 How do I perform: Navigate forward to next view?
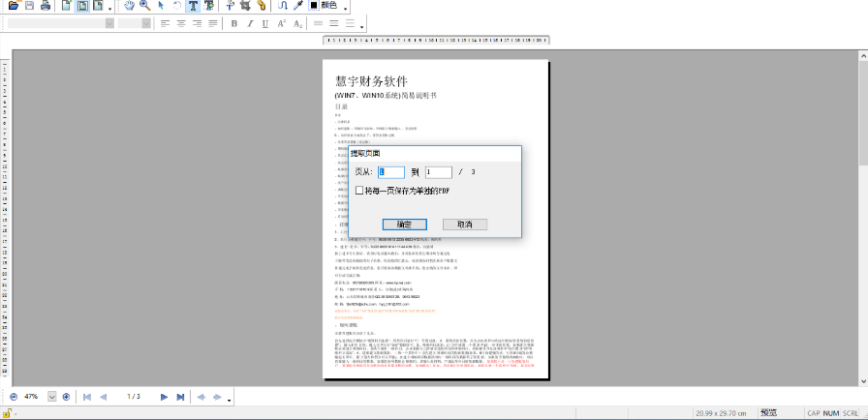(218, 397)
